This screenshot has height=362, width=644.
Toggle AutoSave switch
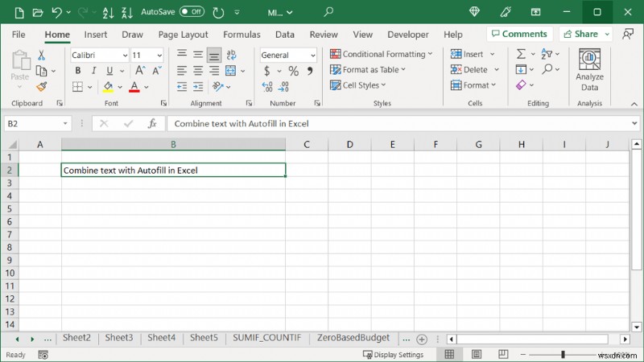(192, 12)
